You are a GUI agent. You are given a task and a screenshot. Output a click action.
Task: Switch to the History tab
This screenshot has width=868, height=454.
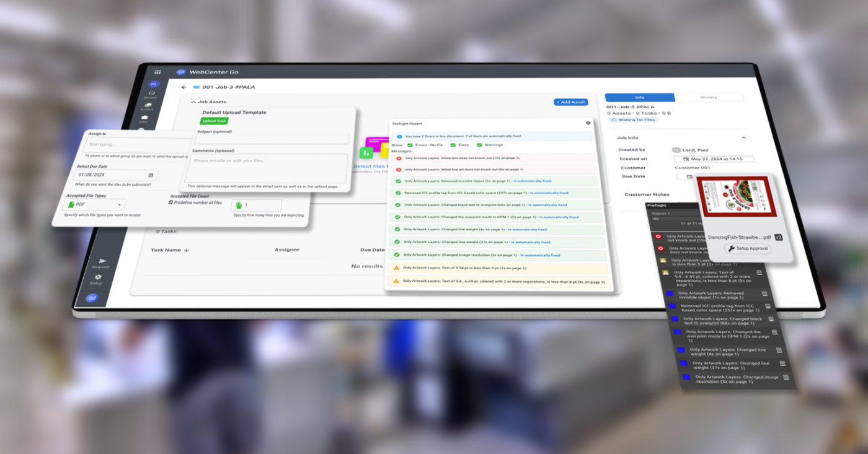click(708, 97)
